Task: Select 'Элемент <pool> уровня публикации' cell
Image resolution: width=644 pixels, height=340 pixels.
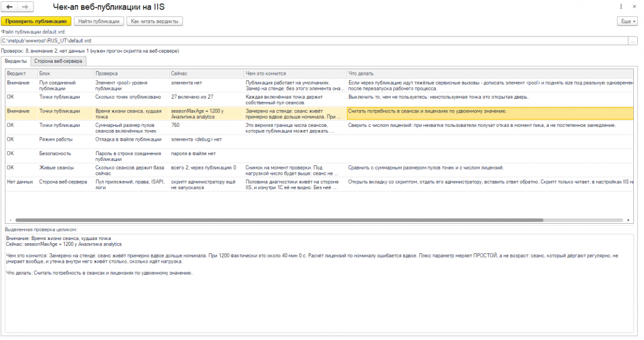Action: point(131,85)
